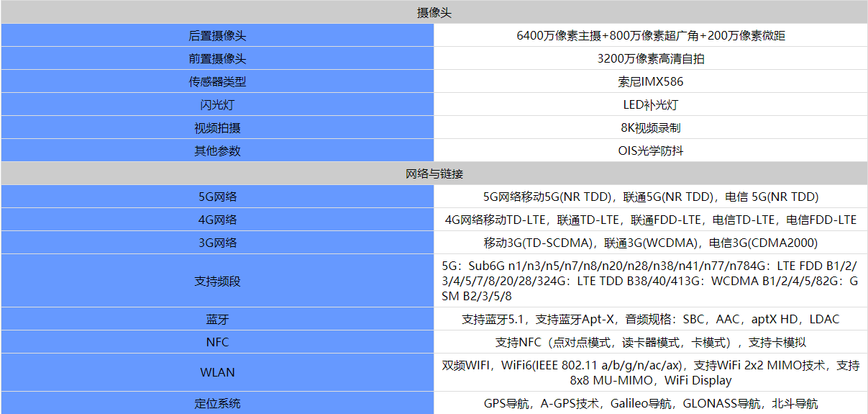Select the 4G网络移动TD-LTE value cell
The image size is (868, 414).
pos(651,220)
